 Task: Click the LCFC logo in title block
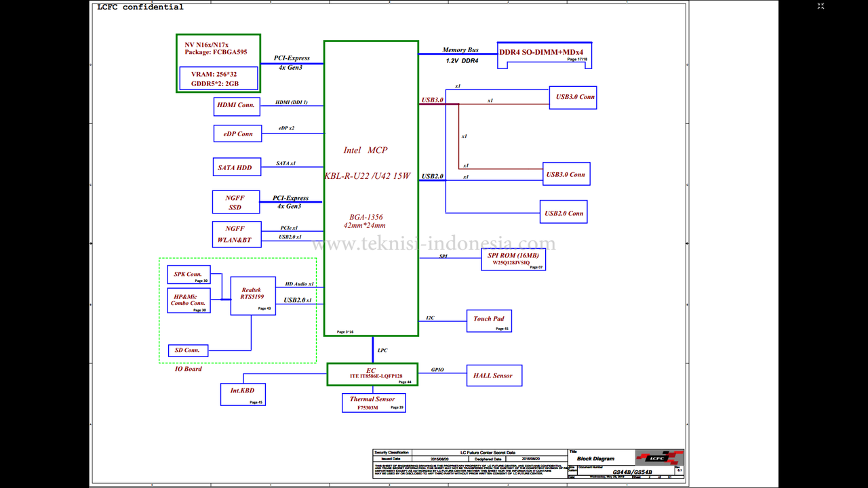click(x=659, y=457)
